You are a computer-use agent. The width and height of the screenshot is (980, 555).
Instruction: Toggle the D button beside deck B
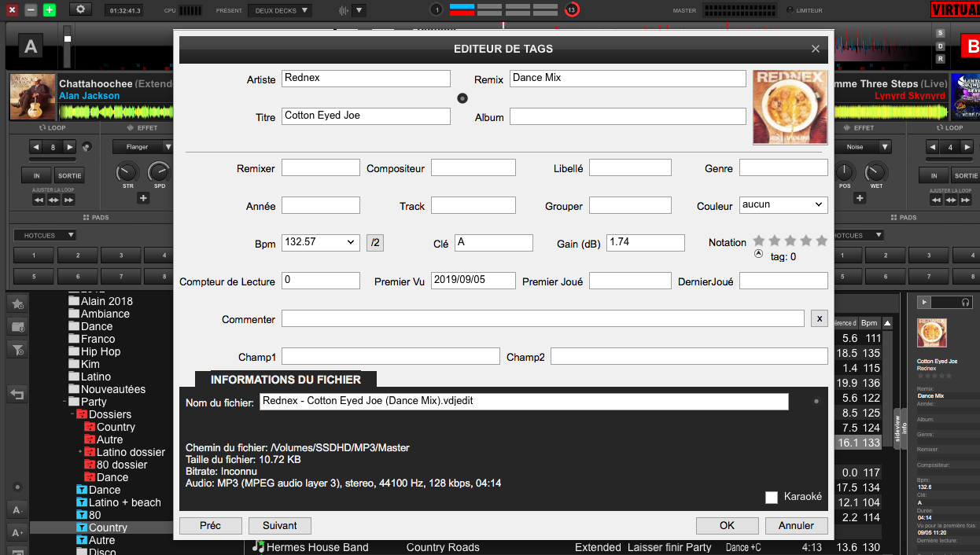click(940, 46)
